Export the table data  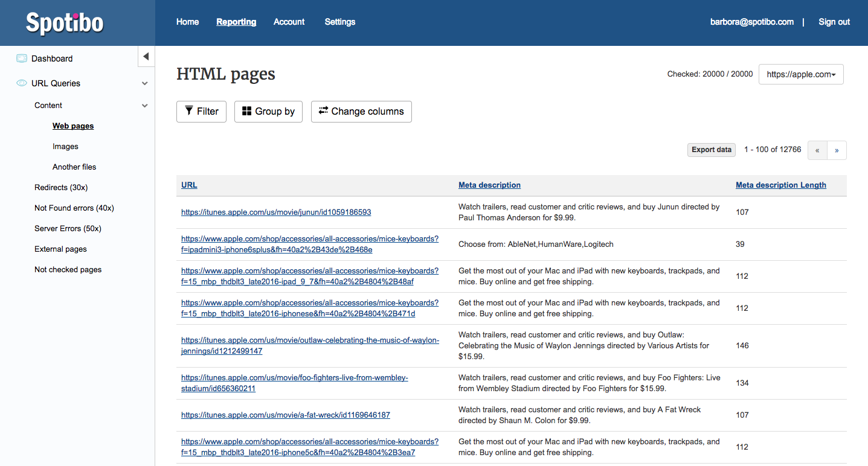(x=712, y=150)
